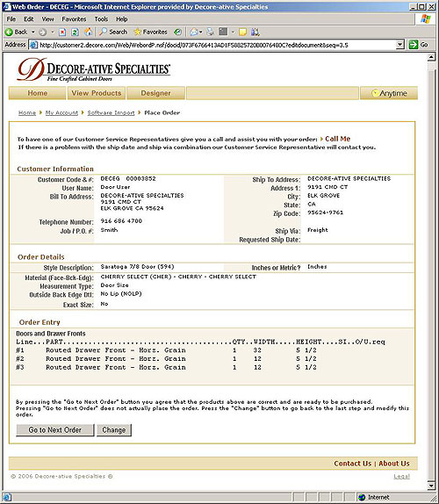This screenshot has height=504, width=439.
Task: Refresh the page using the toolbar icon
Action: (76, 32)
